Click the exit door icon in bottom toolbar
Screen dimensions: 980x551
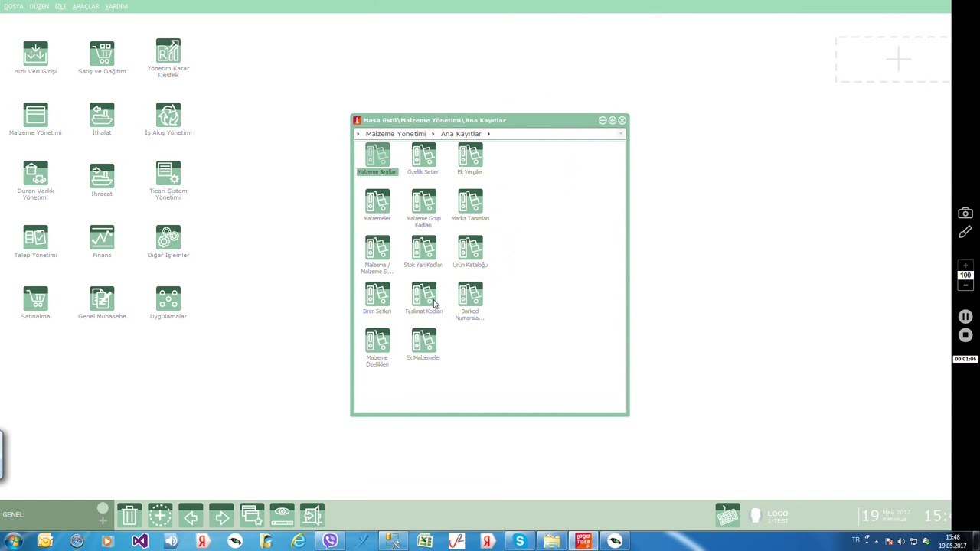point(313,515)
